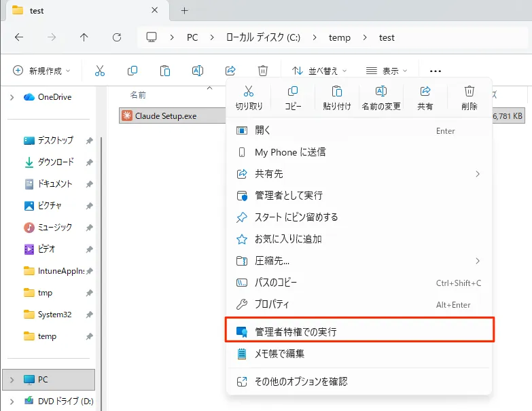This screenshot has height=411, width=532.
Task: Click the Share icon in context menu
Action: pyautogui.click(x=425, y=92)
